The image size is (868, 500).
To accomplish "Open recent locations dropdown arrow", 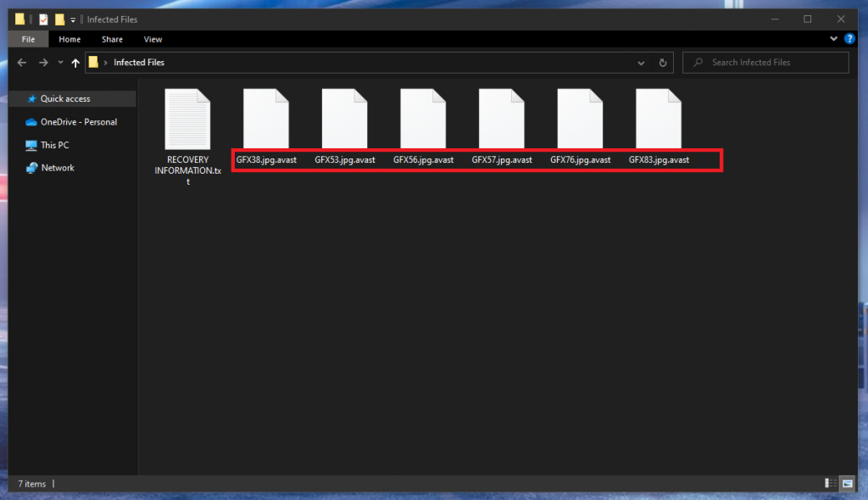I will pos(60,63).
